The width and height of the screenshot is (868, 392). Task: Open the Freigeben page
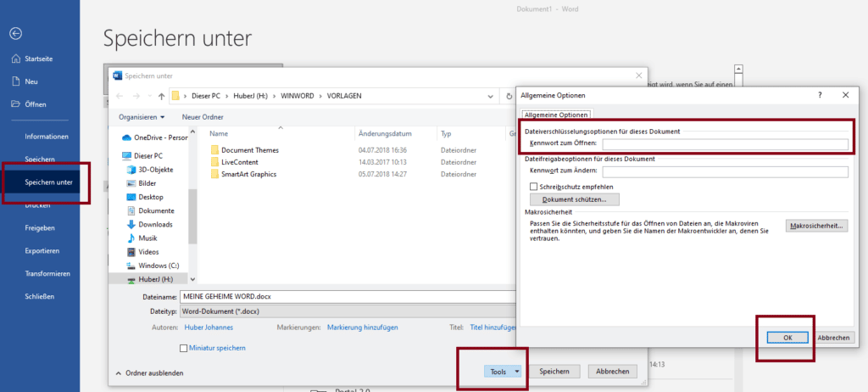tap(40, 228)
